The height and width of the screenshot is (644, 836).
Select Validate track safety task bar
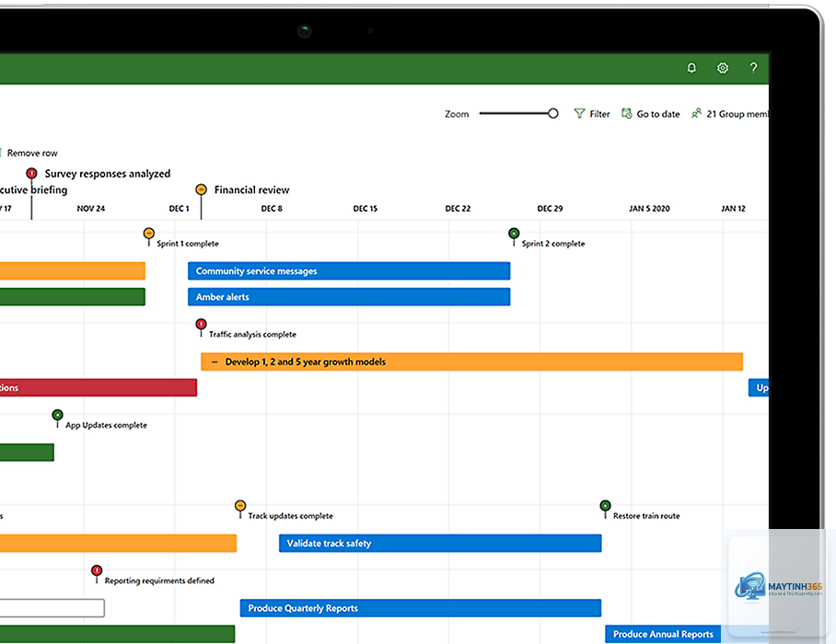click(440, 544)
